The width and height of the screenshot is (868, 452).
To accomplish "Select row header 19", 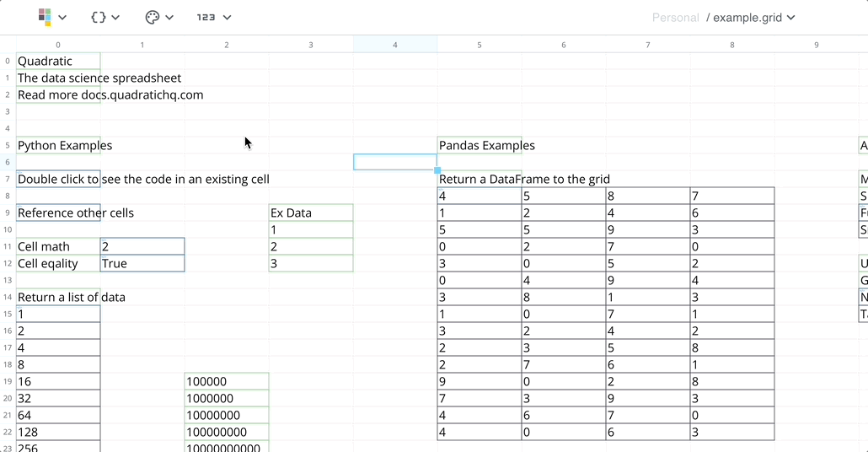I will (8, 381).
